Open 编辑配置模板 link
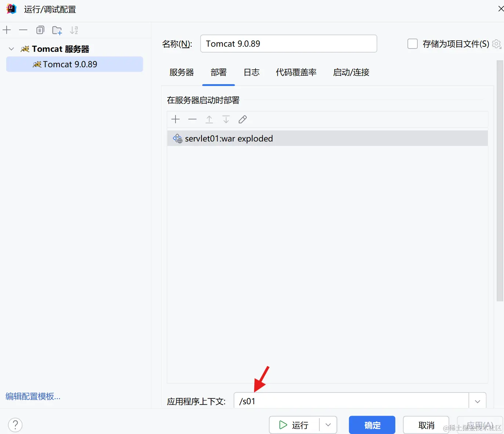 (33, 396)
